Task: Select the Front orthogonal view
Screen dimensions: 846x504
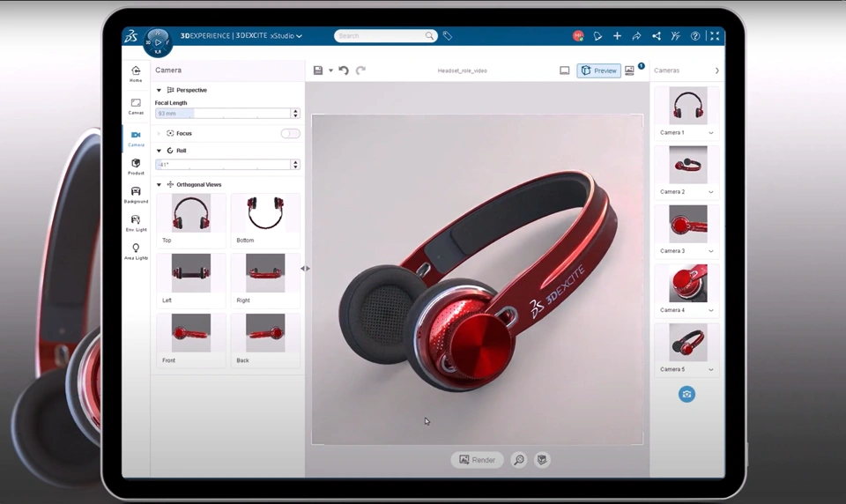Action: [191, 340]
